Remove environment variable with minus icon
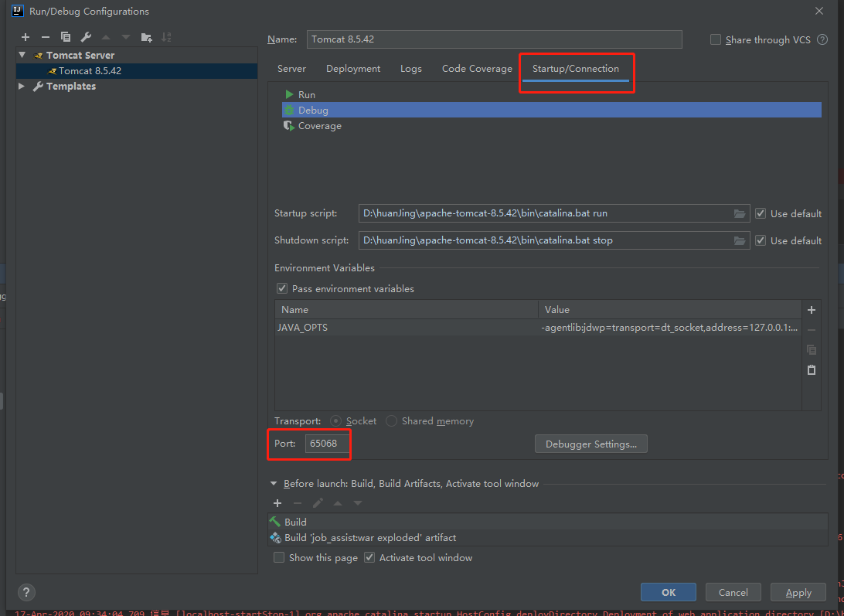 coord(812,330)
